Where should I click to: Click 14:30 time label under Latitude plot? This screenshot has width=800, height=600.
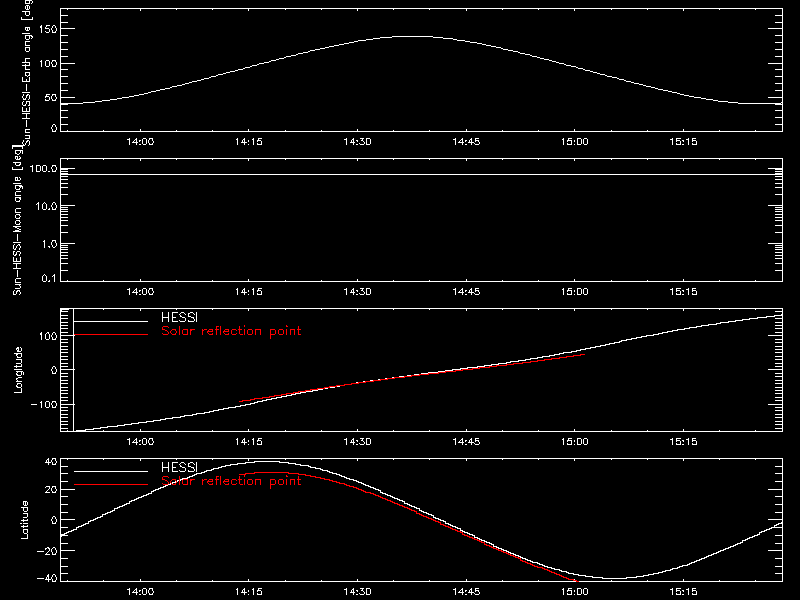point(357,592)
